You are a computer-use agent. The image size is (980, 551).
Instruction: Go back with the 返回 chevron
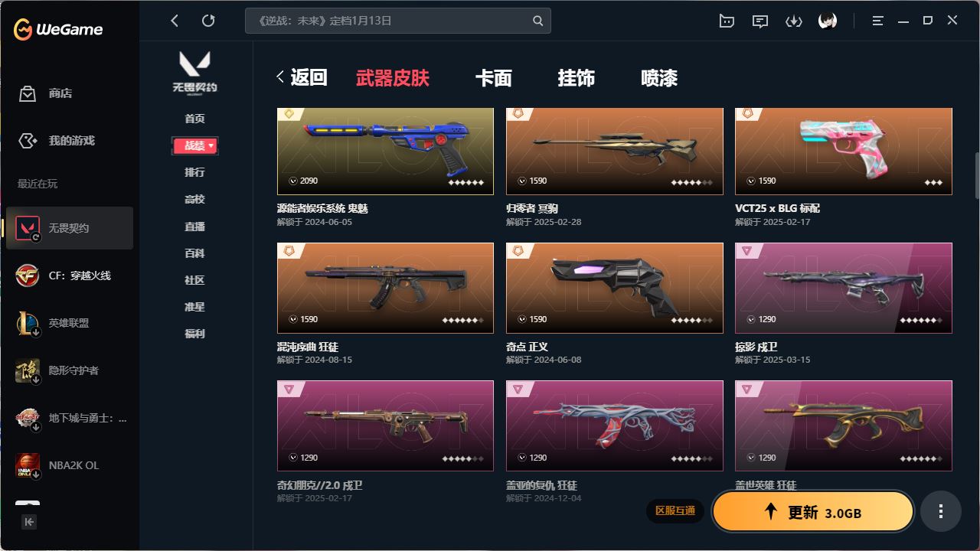302,77
